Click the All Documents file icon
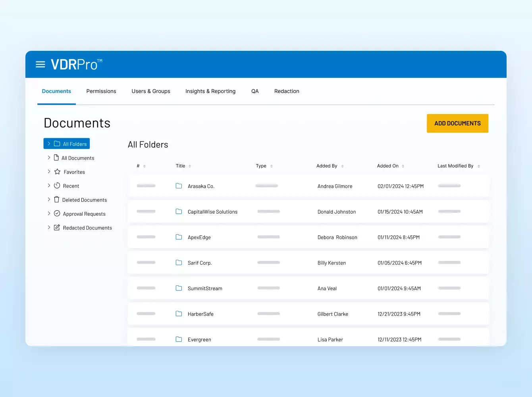The width and height of the screenshot is (532, 397). tap(56, 158)
